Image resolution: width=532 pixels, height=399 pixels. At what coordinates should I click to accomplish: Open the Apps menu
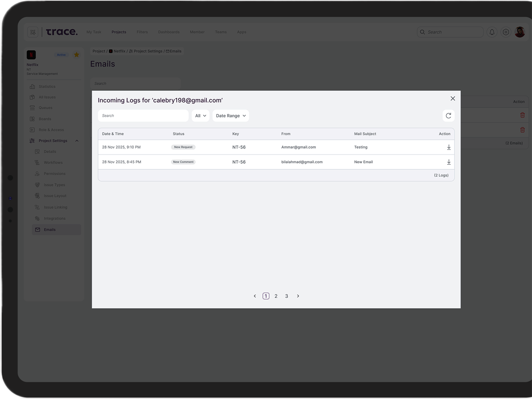(x=242, y=32)
